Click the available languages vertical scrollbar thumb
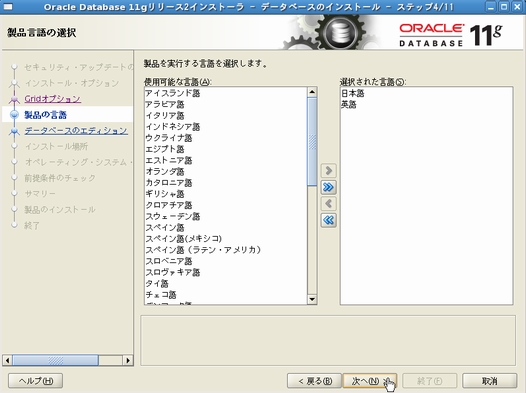The width and height of the screenshot is (526, 393). [x=312, y=142]
